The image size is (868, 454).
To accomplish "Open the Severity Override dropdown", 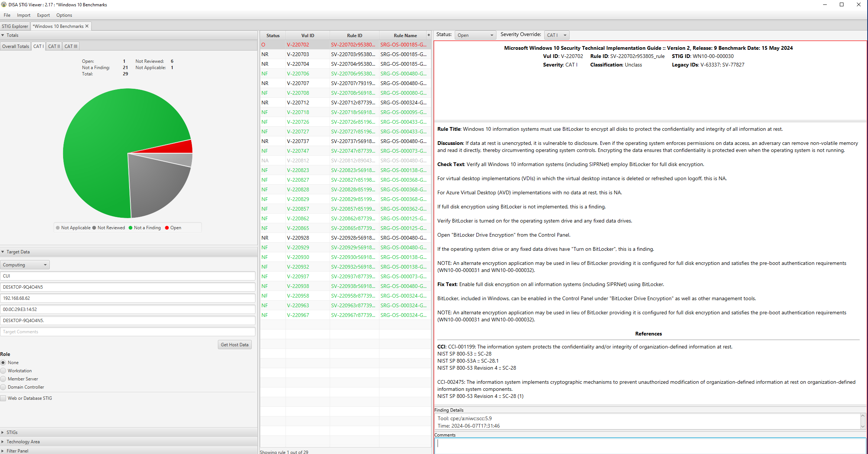I will coord(557,35).
